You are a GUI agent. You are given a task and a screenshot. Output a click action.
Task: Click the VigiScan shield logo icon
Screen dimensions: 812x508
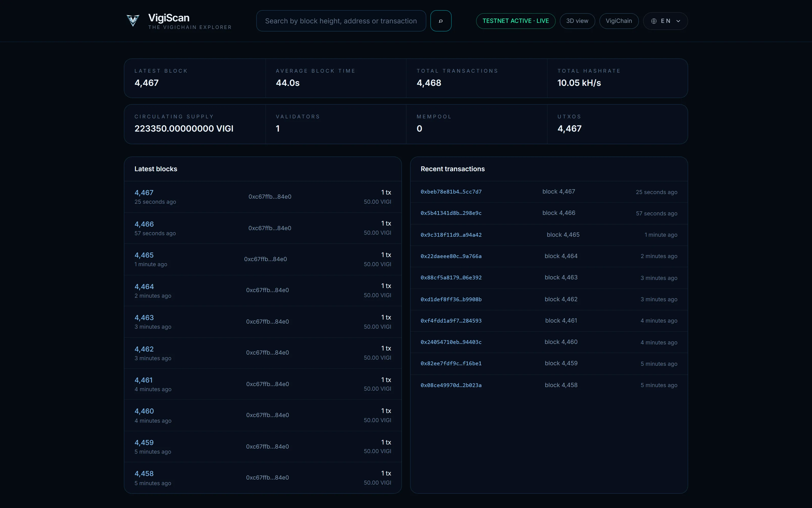click(x=133, y=21)
